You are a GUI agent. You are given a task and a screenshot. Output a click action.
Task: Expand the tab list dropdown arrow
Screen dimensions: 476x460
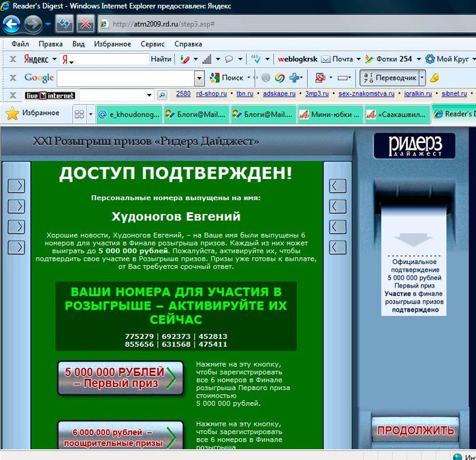91,114
